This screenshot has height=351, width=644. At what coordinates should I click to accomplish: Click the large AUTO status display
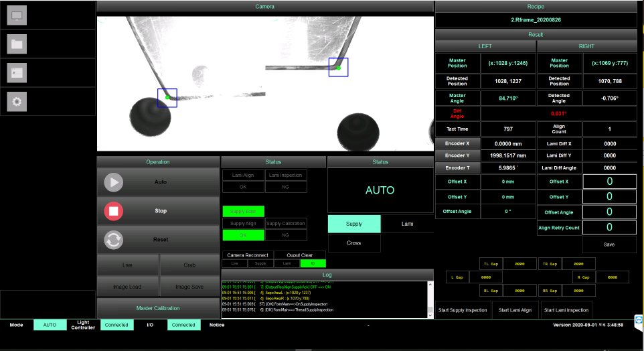tap(380, 190)
